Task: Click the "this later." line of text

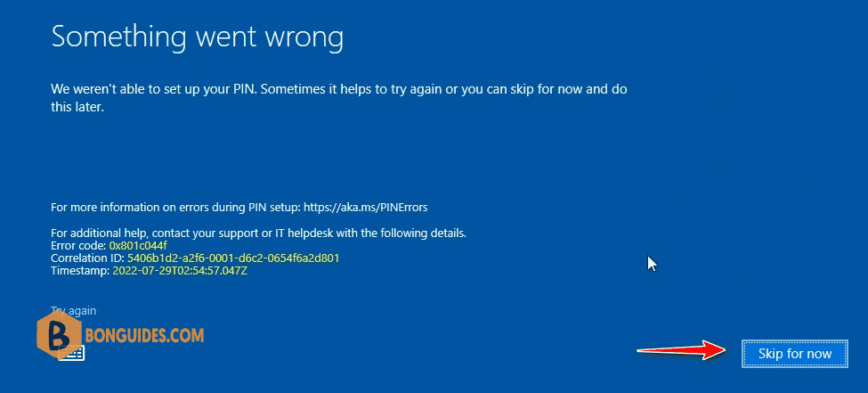Action: 77,108
